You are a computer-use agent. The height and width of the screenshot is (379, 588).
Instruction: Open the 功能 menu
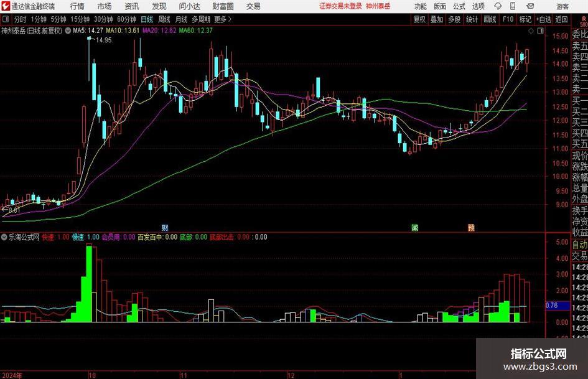pos(421,6)
